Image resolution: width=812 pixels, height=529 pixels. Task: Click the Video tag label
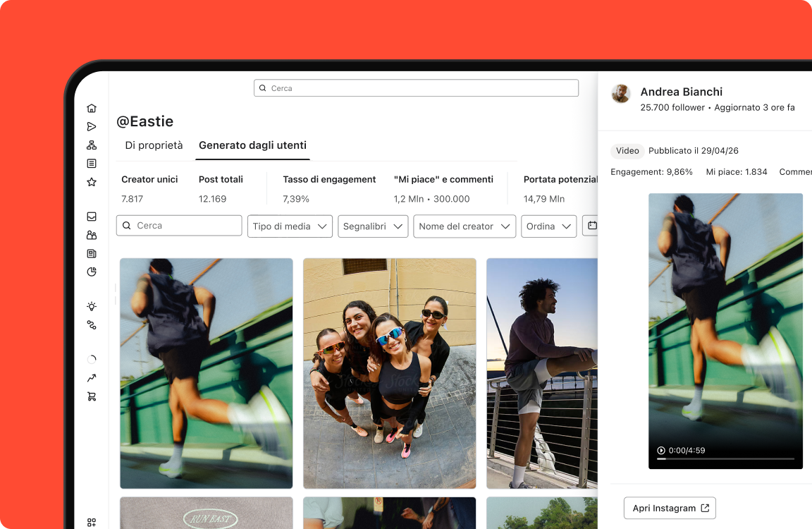point(627,151)
